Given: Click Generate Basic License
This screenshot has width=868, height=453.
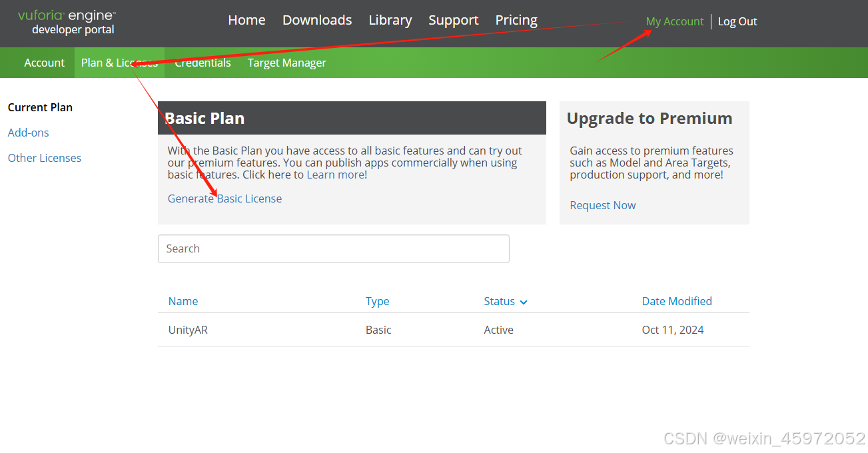Looking at the screenshot, I should (224, 199).
